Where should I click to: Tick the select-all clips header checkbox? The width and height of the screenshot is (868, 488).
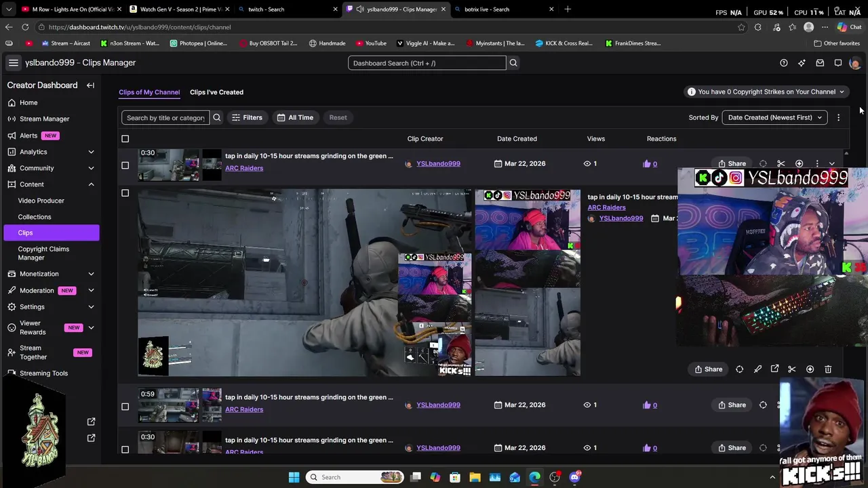(x=125, y=139)
